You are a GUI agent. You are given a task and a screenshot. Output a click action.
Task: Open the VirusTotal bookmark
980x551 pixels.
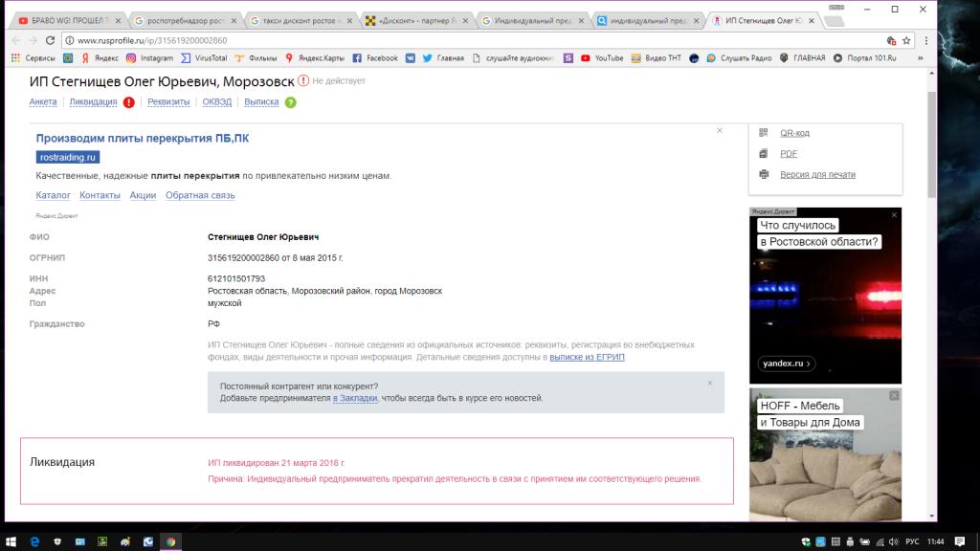pos(205,58)
